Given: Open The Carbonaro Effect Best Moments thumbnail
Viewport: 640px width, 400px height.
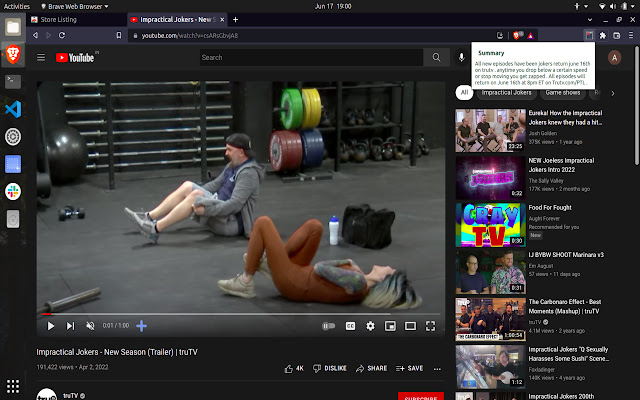Looking at the screenshot, I should (491, 319).
